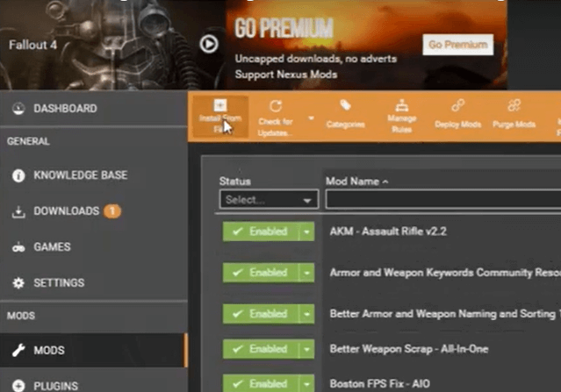Screen dimensions: 561x392
Task: Select mod name AKM - Assault Rifle v2.2
Action: click(x=388, y=232)
